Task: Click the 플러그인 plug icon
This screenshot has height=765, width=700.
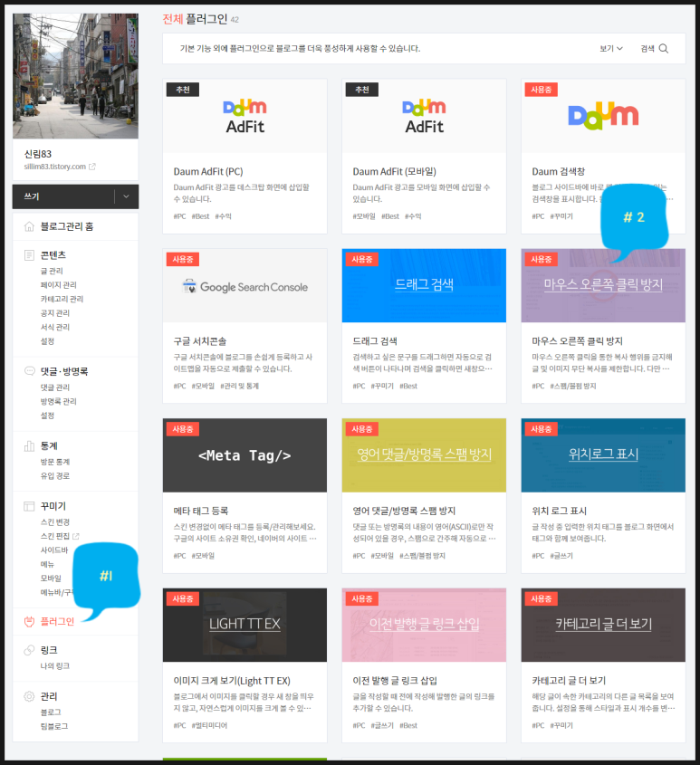Action: [29, 622]
